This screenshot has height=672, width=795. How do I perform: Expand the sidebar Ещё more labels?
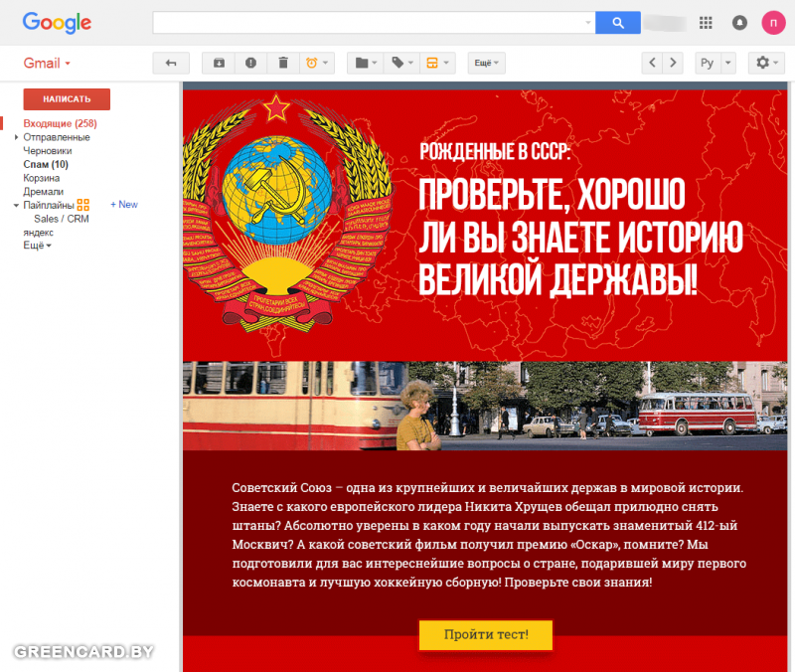[x=38, y=246]
